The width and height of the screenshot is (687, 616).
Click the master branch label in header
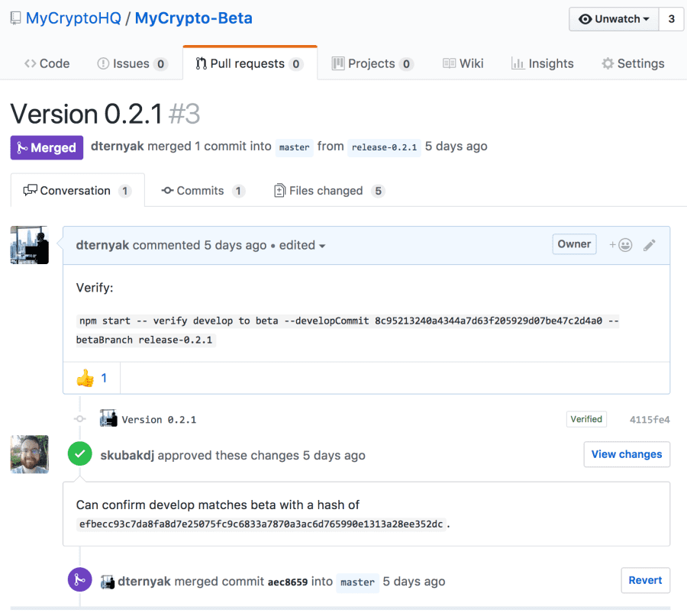click(294, 147)
